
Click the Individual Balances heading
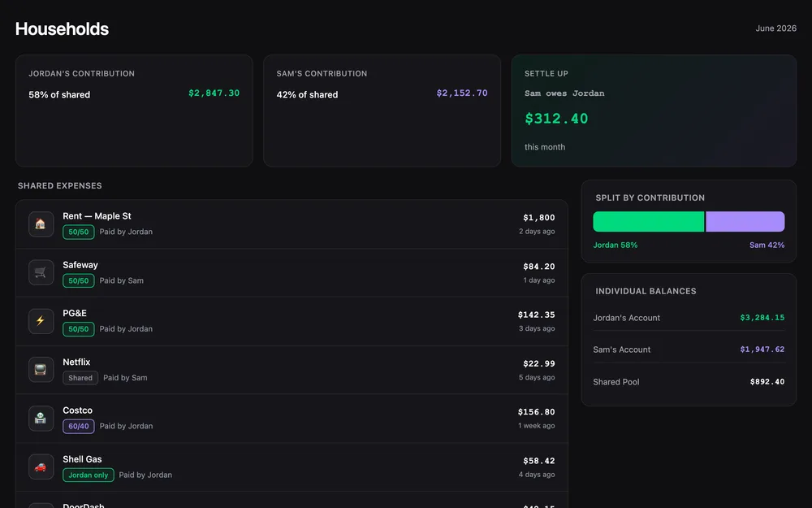(646, 291)
